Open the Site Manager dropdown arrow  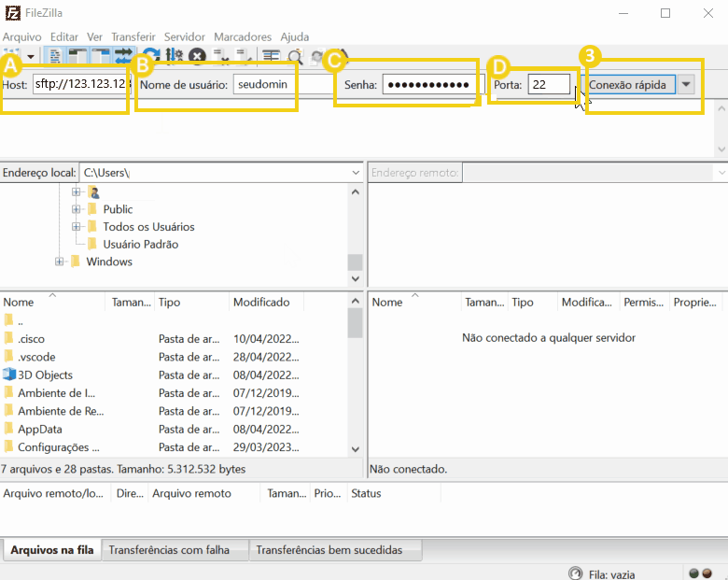pos(31,56)
